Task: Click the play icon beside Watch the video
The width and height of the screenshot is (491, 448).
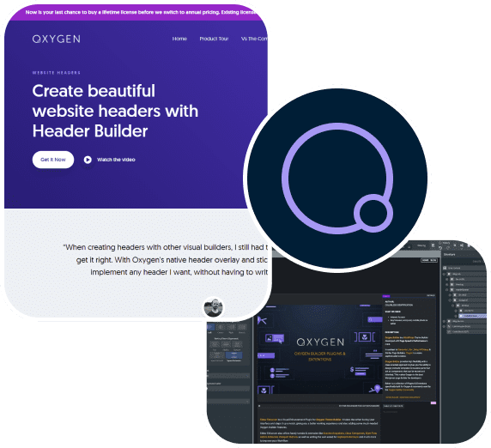Action: point(88,160)
